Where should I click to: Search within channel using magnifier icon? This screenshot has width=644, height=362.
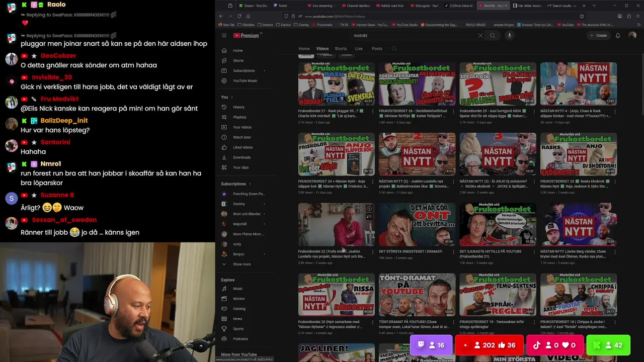(x=394, y=49)
